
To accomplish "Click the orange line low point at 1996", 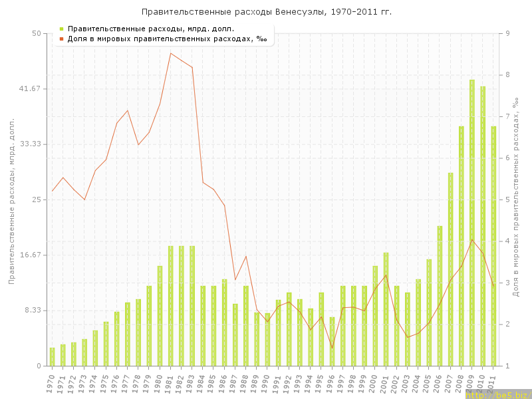I will (332, 348).
